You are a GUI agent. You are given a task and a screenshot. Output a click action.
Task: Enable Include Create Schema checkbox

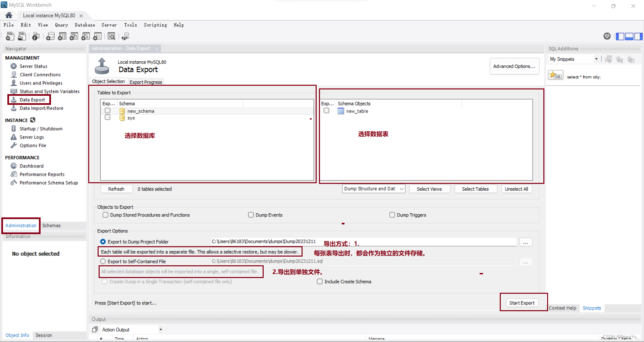[320, 281]
